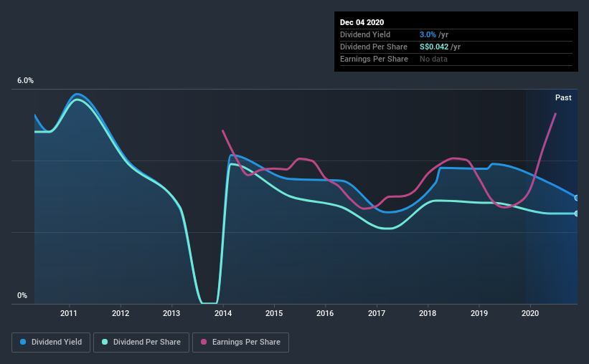
Task: Toggle the Dividend Yield legend button
Action: 51,343
